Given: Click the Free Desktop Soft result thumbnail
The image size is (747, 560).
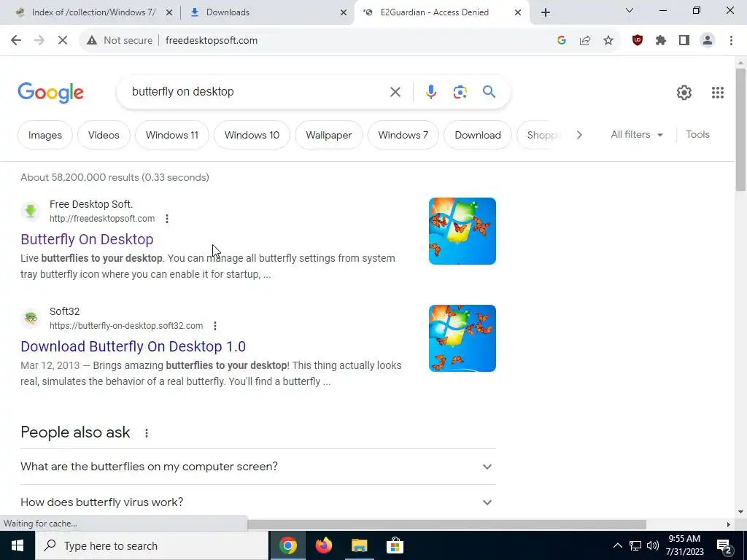Looking at the screenshot, I should (x=462, y=231).
